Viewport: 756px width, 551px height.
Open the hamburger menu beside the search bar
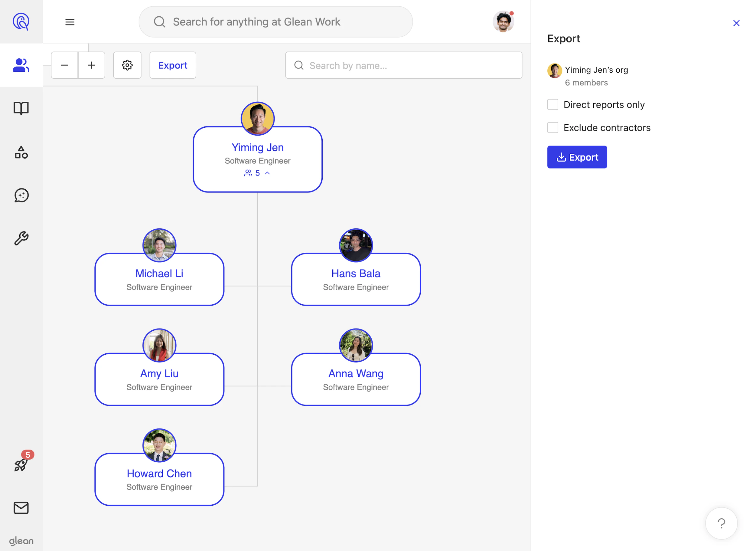tap(70, 22)
